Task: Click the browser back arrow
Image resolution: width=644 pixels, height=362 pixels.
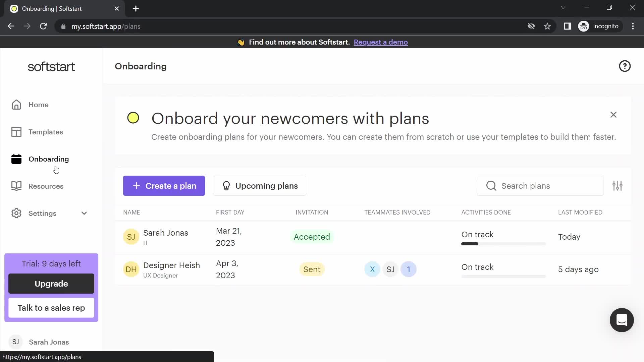Action: click(11, 26)
